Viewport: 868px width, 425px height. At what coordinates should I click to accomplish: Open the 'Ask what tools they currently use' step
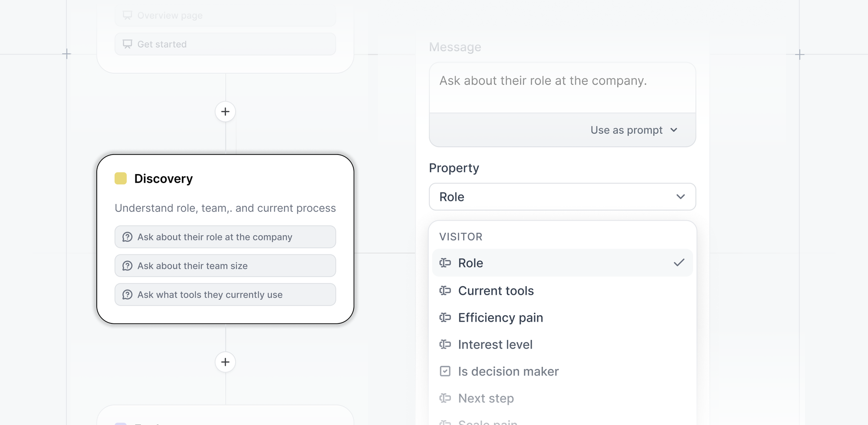pos(225,295)
